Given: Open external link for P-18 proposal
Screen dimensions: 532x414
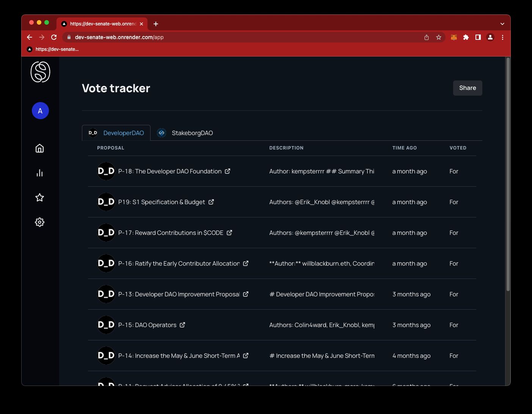Looking at the screenshot, I should [228, 171].
